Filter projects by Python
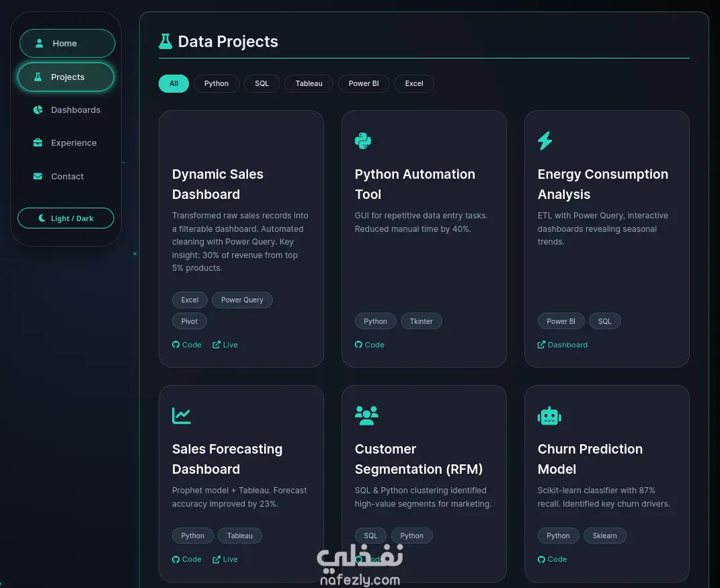The width and height of the screenshot is (720, 588). (216, 83)
